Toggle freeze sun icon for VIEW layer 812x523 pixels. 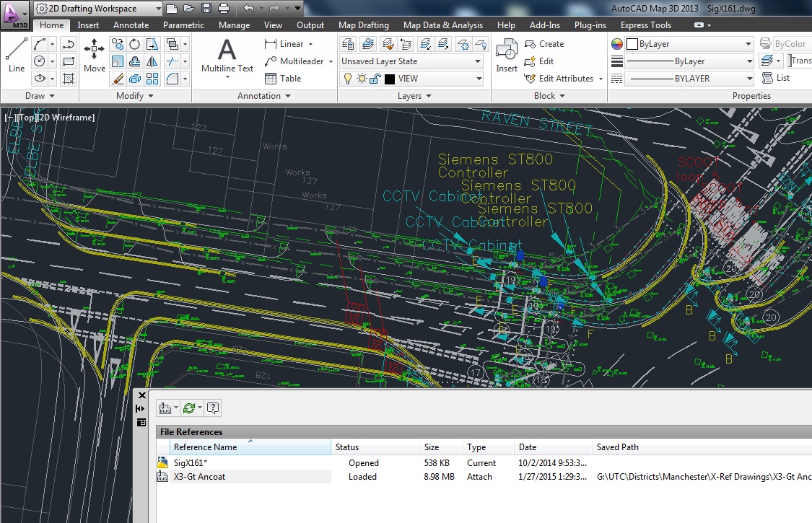pyautogui.click(x=362, y=79)
